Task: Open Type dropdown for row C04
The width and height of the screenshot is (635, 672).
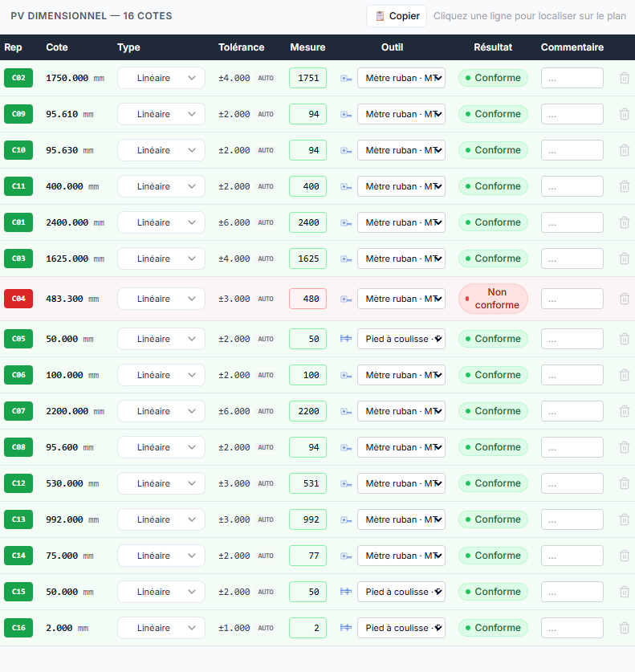Action: point(161,299)
